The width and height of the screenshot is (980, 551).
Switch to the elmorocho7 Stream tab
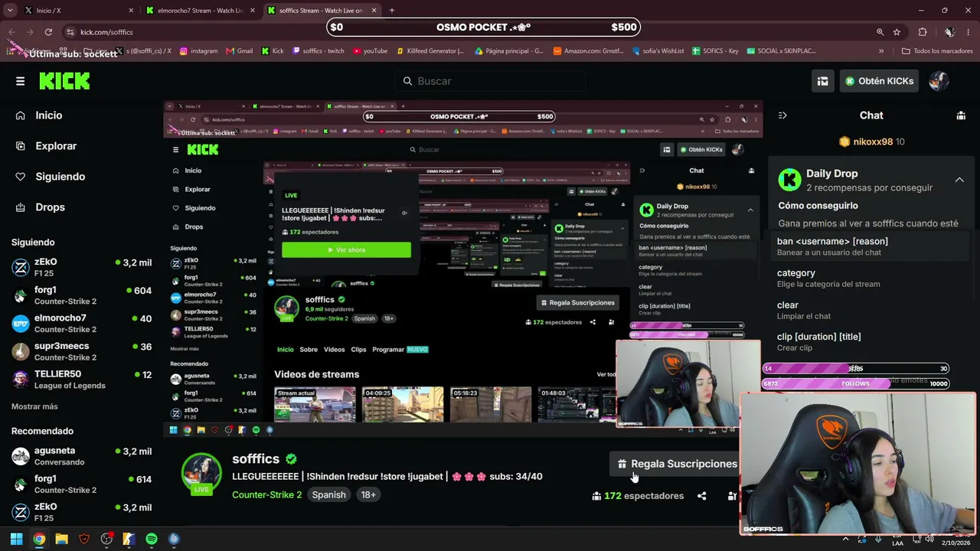[x=194, y=11]
